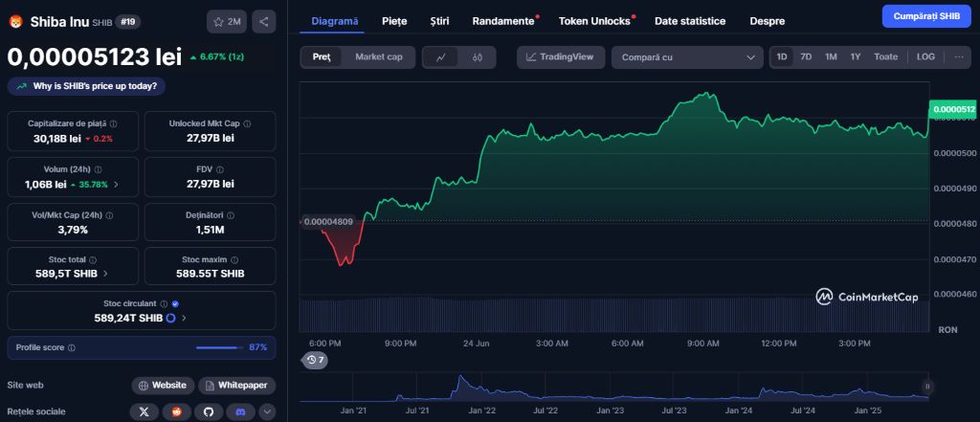980x422 pixels.
Task: Select the line chart type icon
Action: click(440, 56)
